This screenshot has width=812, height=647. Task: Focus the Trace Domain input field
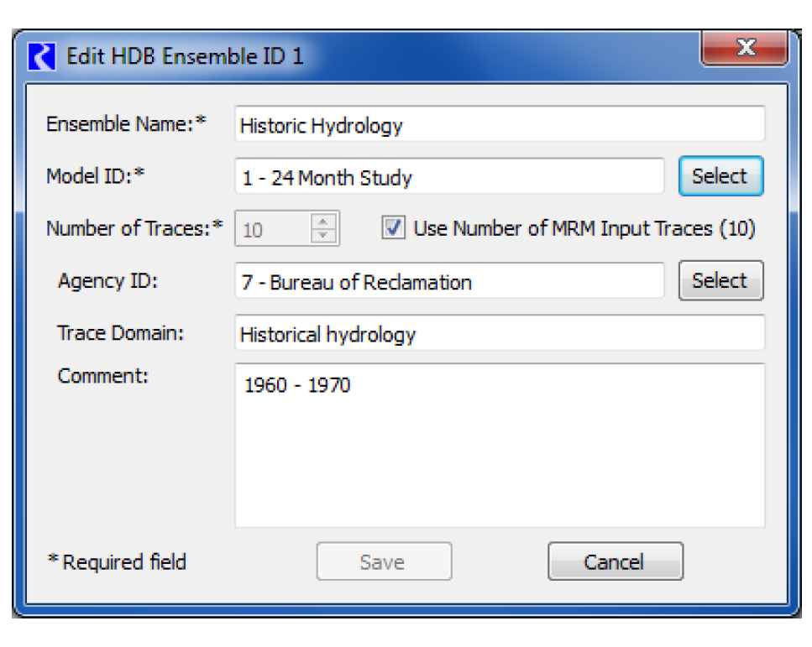tap(499, 334)
